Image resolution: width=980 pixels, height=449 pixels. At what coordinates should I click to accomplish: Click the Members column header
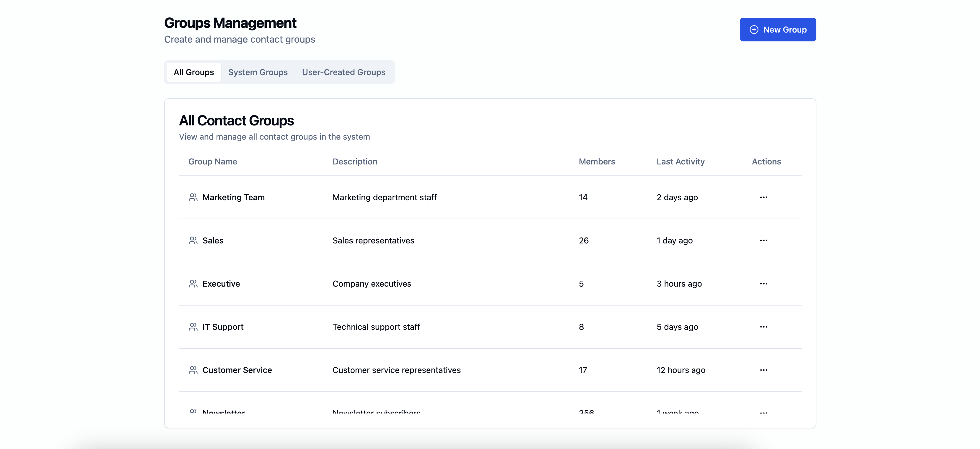click(597, 161)
